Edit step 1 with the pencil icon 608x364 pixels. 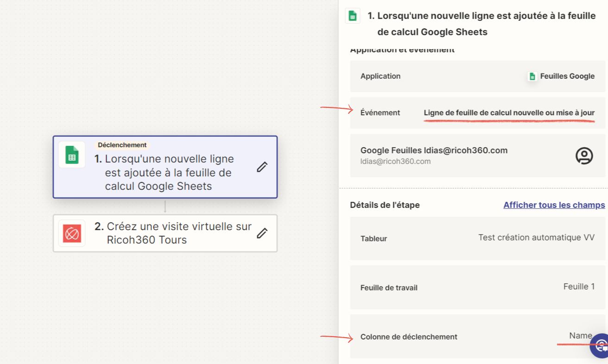[x=262, y=167]
